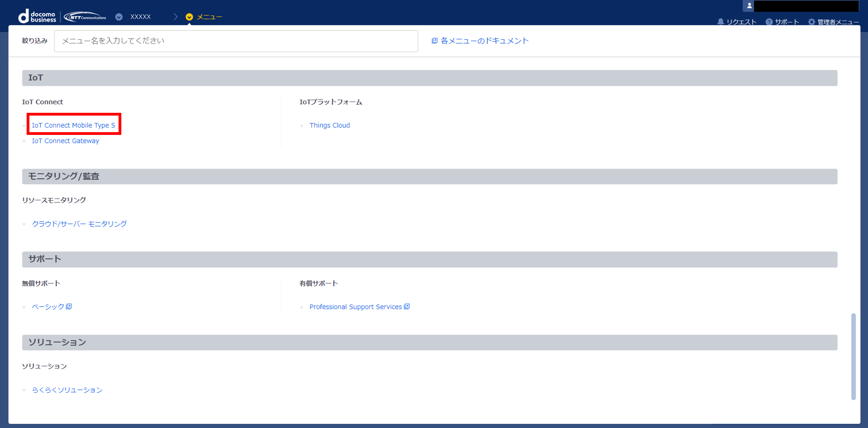Click the 管理者メニュー gear icon
Image resolution: width=868 pixels, height=428 pixels.
click(x=812, y=22)
